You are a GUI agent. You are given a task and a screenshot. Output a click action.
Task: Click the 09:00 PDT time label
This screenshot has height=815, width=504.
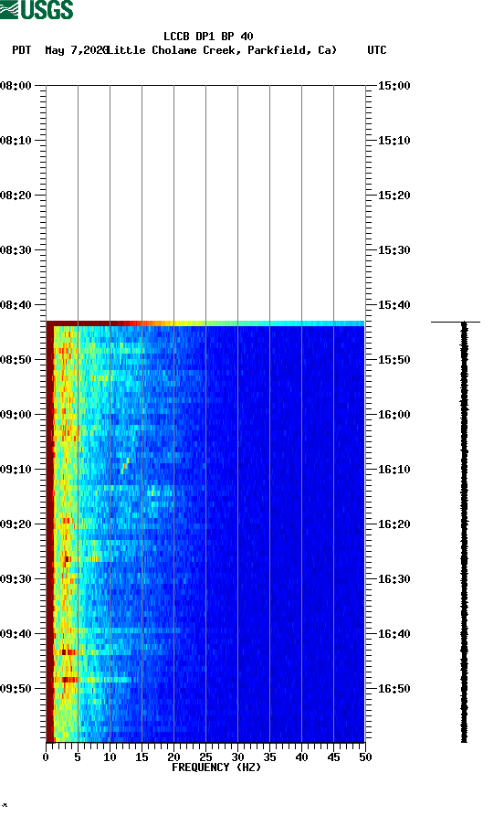point(16,415)
